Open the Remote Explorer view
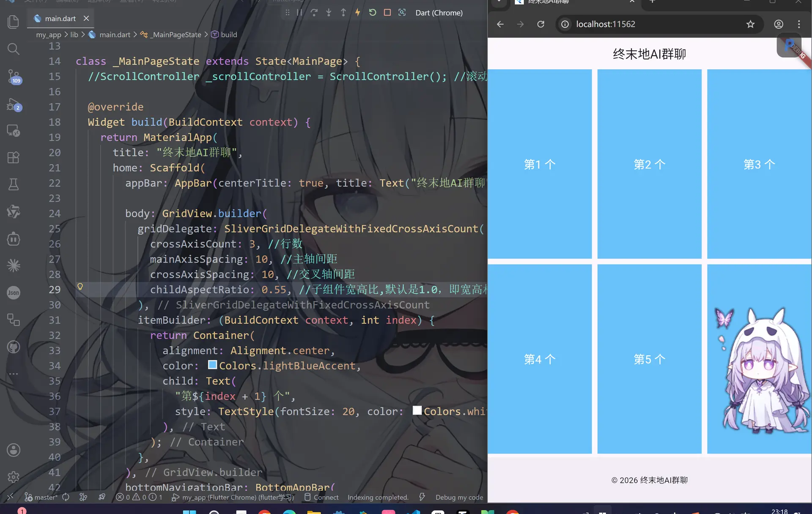Image resolution: width=812 pixels, height=514 pixels. tap(14, 130)
